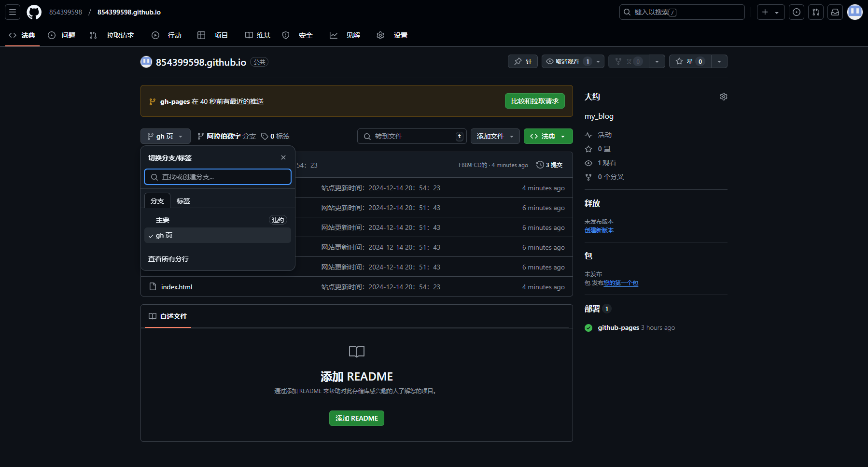
Task: Open the About settings gear icon
Action: (x=723, y=97)
